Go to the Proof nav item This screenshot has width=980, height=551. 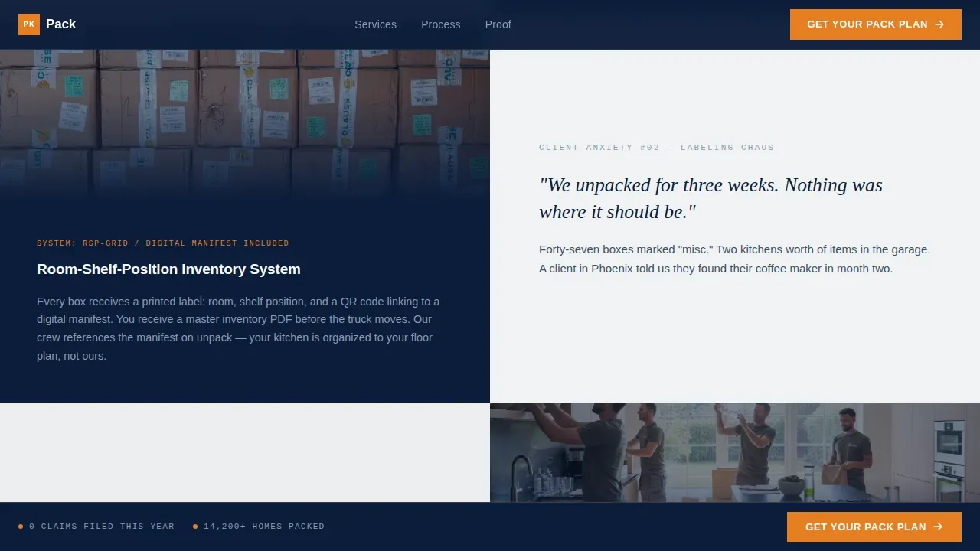tap(498, 24)
